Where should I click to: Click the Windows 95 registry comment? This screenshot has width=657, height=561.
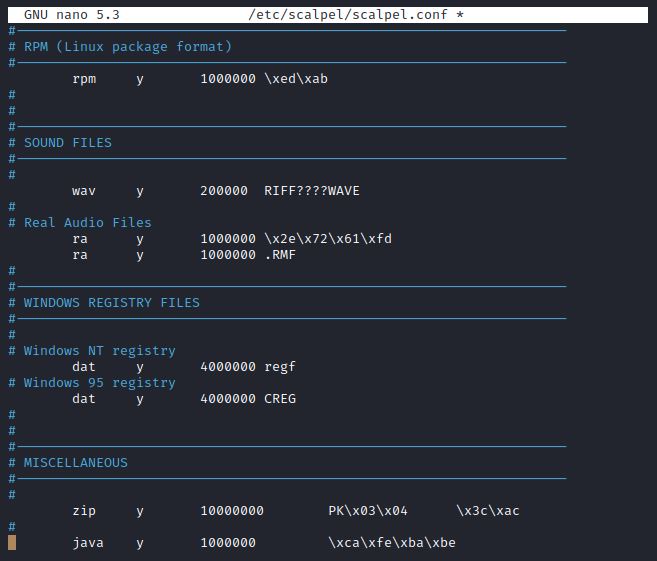pyautogui.click(x=99, y=383)
